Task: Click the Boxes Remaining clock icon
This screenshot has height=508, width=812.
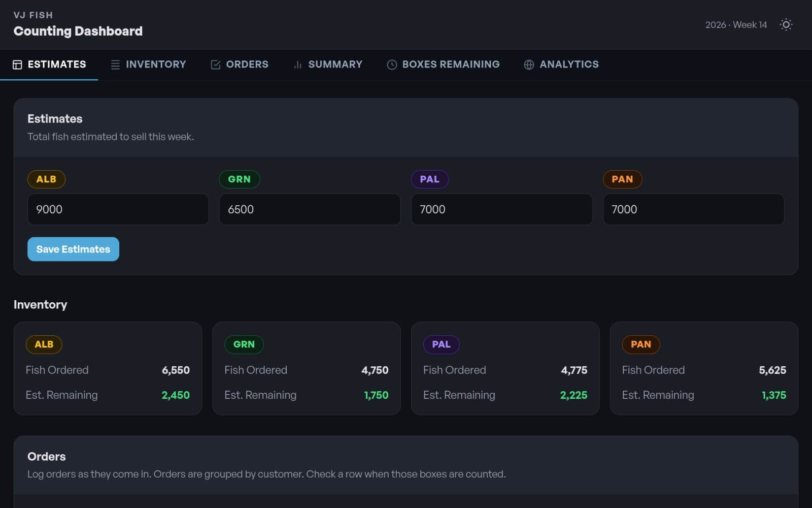Action: click(x=392, y=65)
